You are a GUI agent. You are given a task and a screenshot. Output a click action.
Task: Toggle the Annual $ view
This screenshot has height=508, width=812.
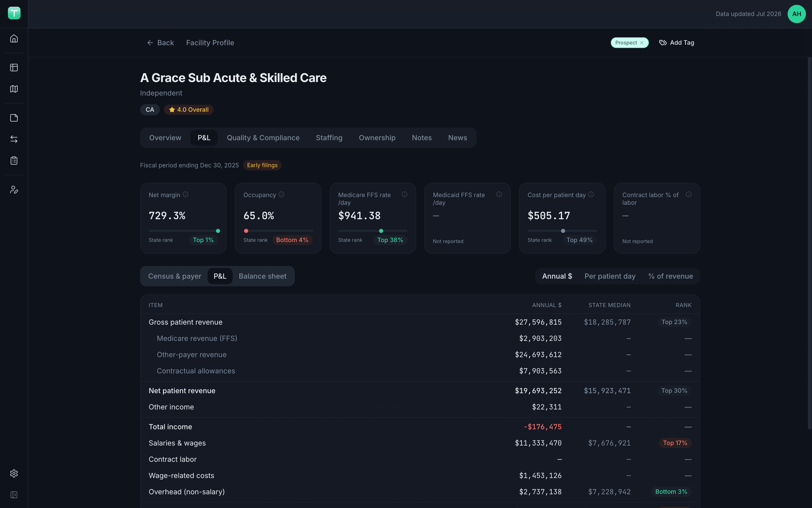pos(557,276)
